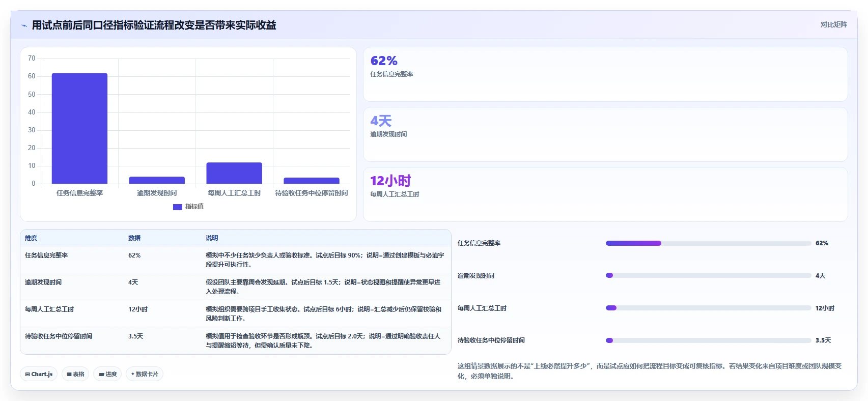Click the 进度 tag chip
This screenshot has height=401, width=868.
tap(107, 374)
